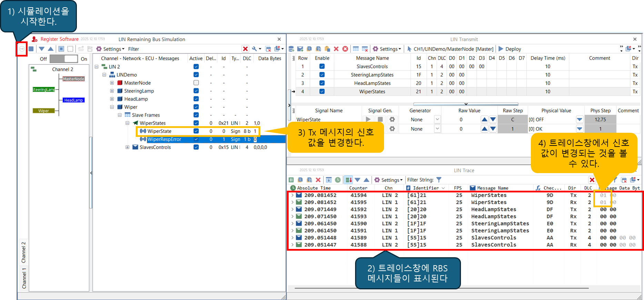Toggle the chronological order icon in LIN Trace toolbar
This screenshot has height=300, width=644.
349,180
